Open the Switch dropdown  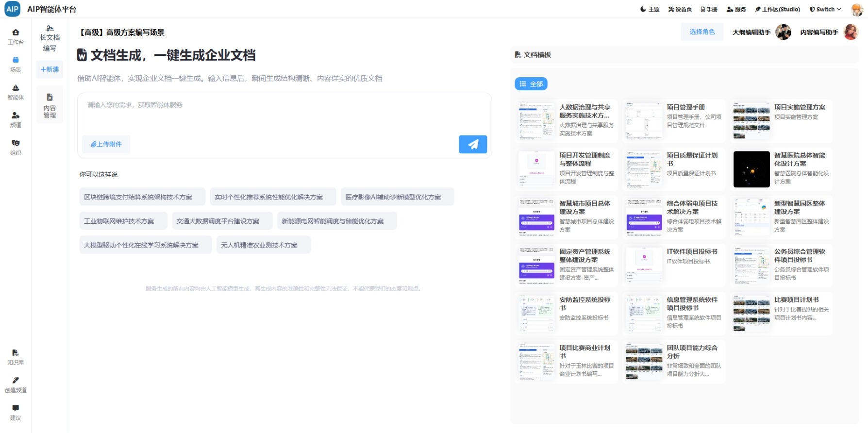tap(825, 9)
